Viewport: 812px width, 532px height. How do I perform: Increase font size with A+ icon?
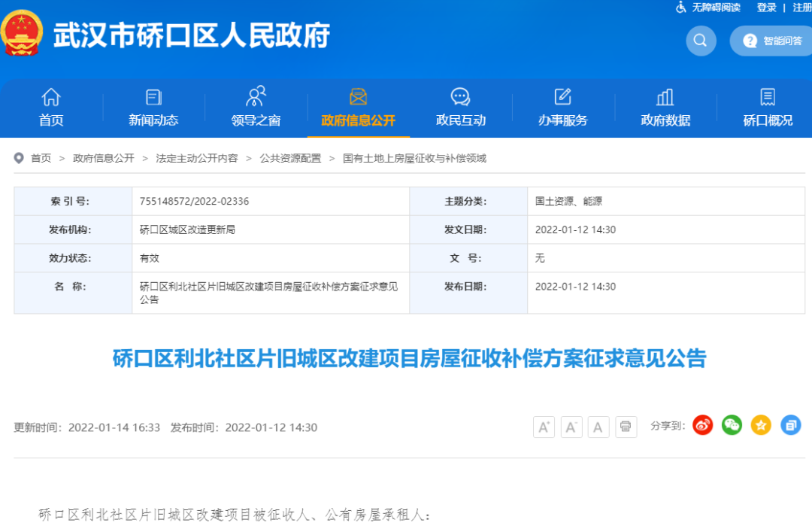544,427
